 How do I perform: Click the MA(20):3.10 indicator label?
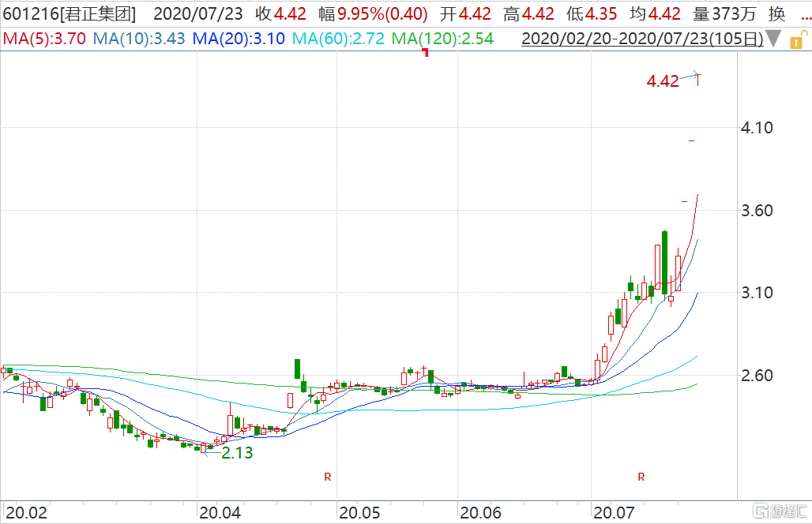(239, 39)
